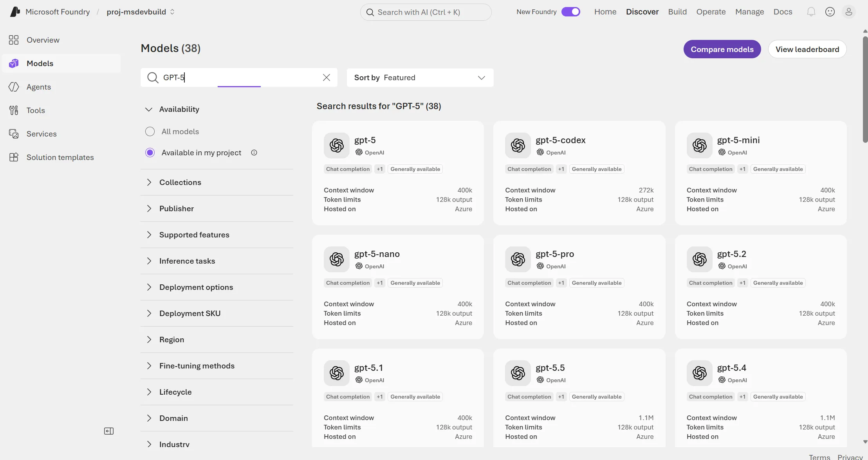Collapse the Availability filter section

[x=217, y=109]
